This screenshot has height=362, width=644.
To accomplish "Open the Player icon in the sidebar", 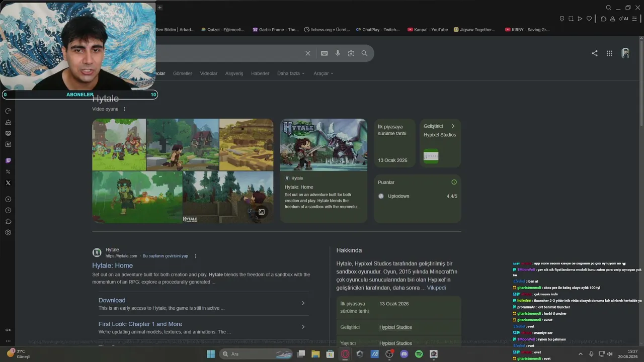I will tap(8, 200).
